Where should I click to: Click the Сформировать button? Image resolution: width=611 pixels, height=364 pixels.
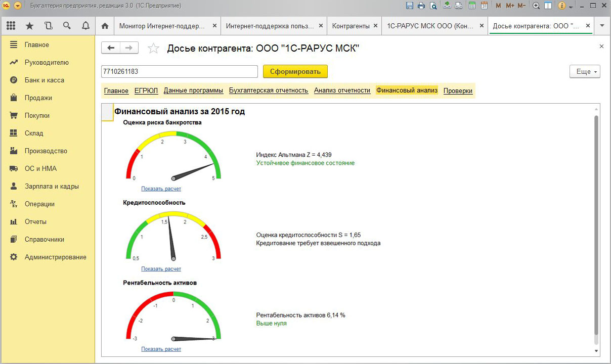tap(295, 72)
